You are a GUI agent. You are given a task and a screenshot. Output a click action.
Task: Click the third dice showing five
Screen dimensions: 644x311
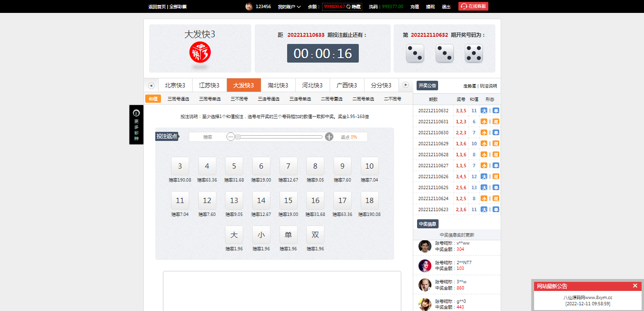click(474, 53)
